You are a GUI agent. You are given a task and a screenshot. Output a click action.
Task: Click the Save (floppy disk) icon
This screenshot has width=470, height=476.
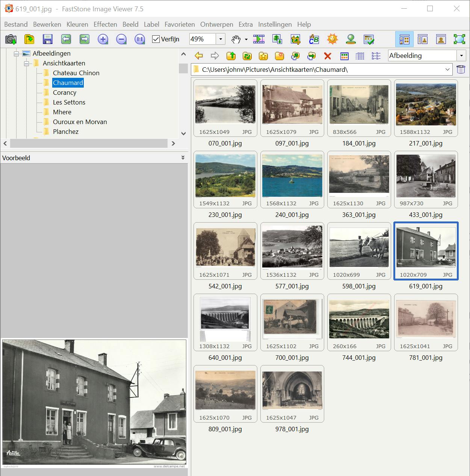[47, 39]
